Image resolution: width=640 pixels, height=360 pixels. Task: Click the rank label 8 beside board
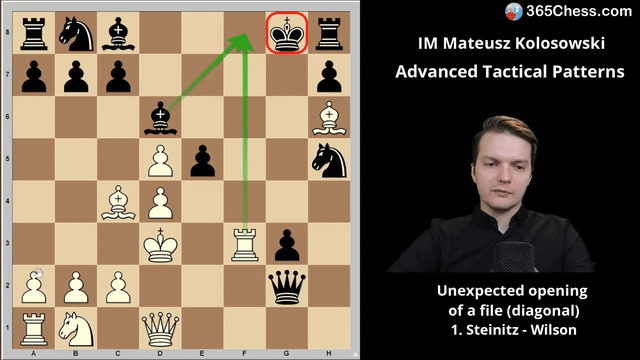[7, 32]
